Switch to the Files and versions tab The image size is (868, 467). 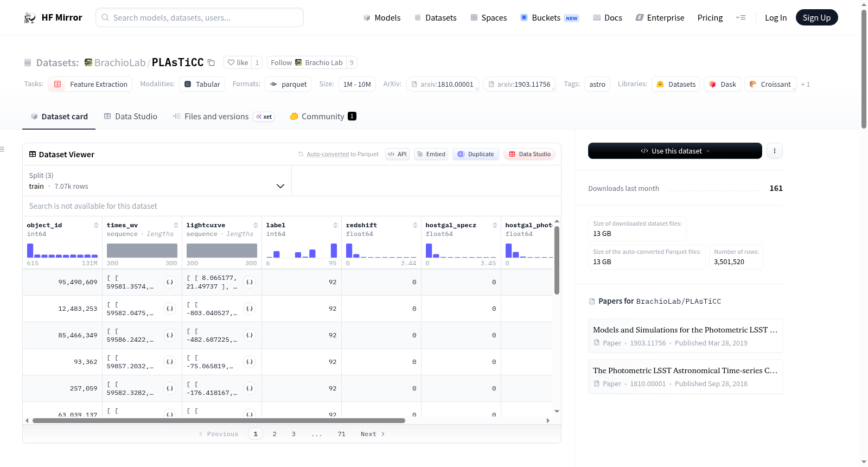[x=223, y=116]
